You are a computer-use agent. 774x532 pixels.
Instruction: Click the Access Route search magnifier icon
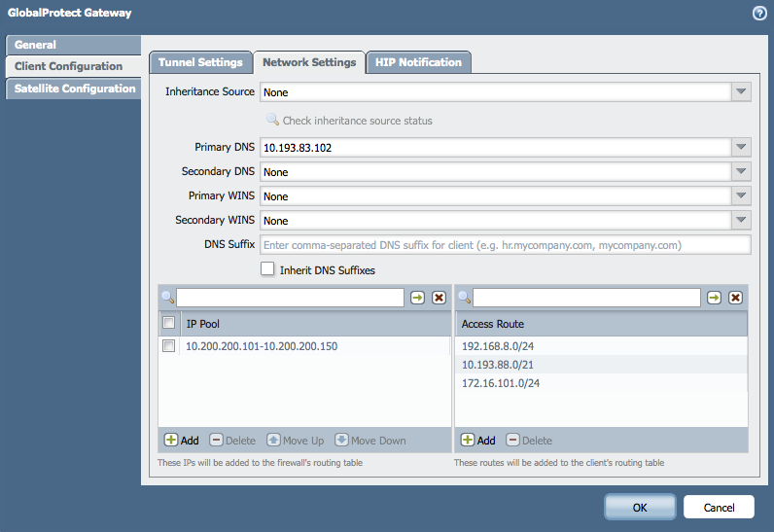(x=465, y=298)
